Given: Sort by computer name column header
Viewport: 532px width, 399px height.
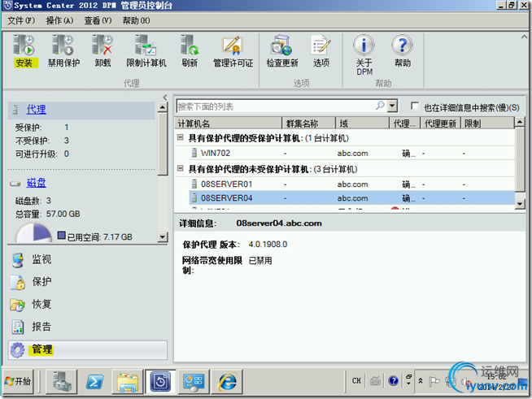Looking at the screenshot, I should click(229, 123).
